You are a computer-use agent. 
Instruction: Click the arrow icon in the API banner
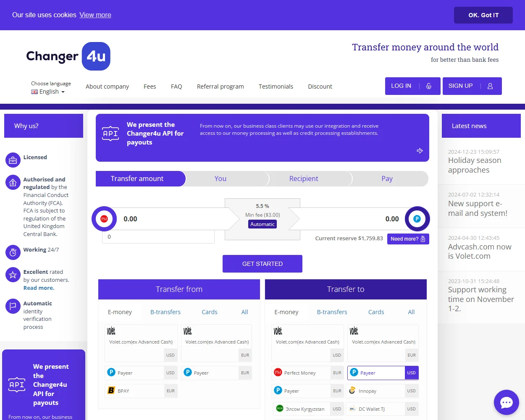pyautogui.click(x=420, y=151)
